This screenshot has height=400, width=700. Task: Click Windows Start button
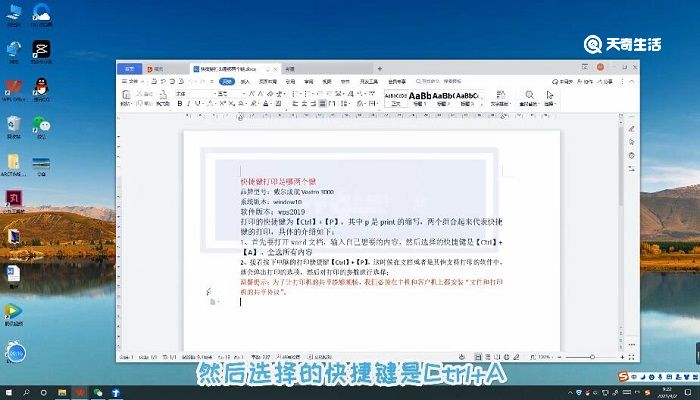(x=8, y=392)
